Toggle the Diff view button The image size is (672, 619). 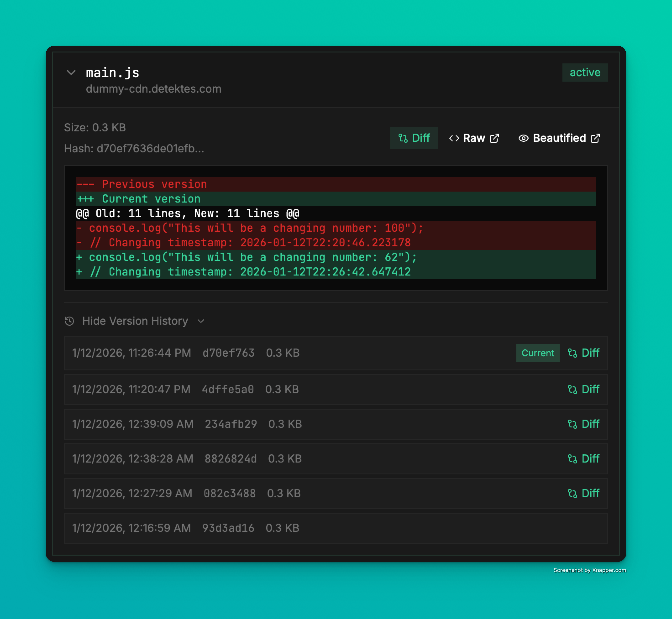click(414, 138)
